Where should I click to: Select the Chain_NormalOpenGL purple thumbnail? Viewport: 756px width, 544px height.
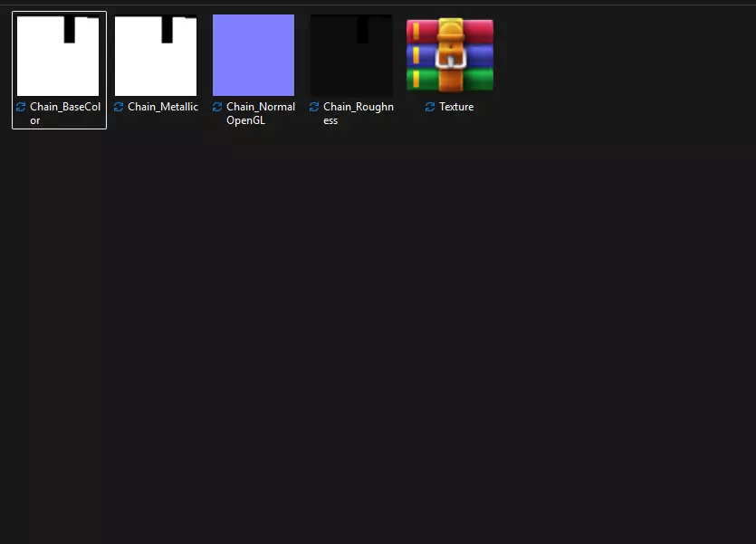click(x=254, y=55)
